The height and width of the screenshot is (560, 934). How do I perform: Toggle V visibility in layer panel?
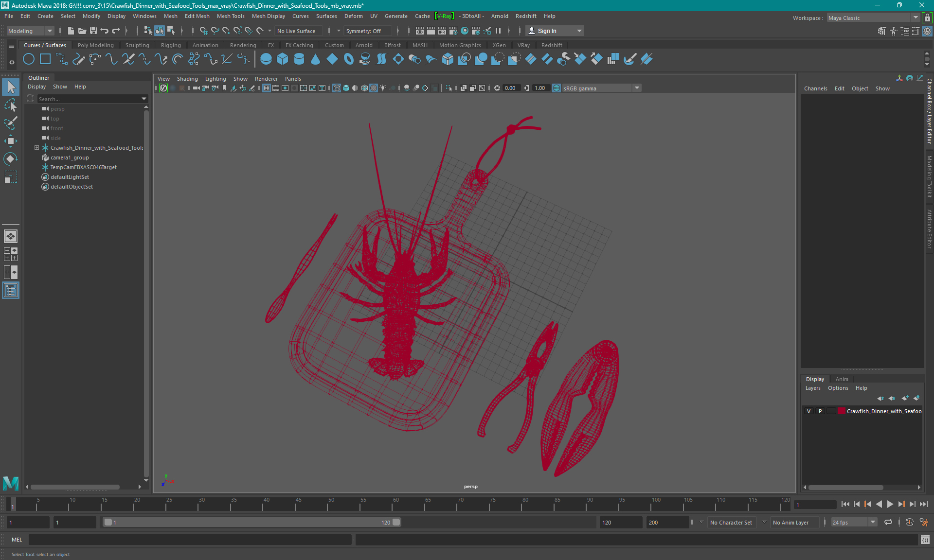(x=809, y=411)
